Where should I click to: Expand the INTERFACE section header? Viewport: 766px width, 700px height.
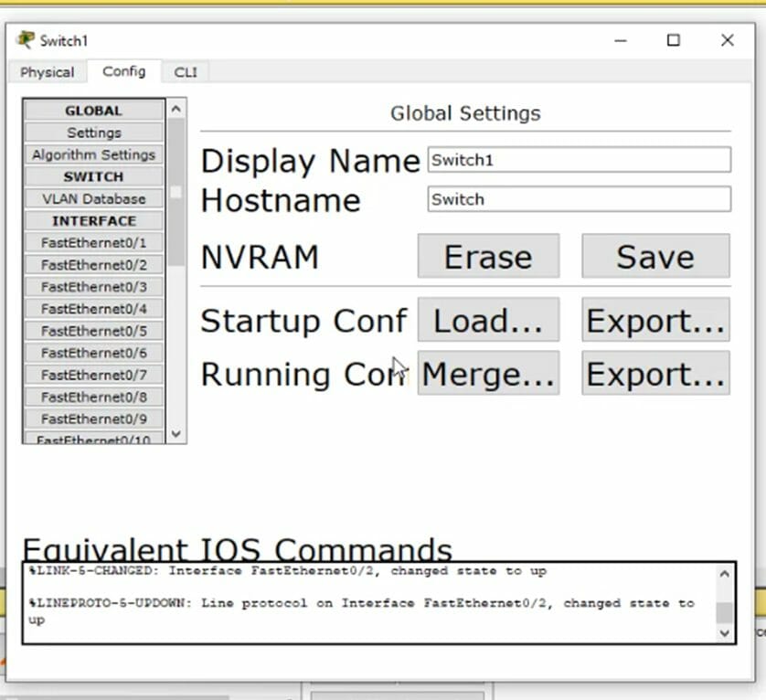click(x=93, y=220)
